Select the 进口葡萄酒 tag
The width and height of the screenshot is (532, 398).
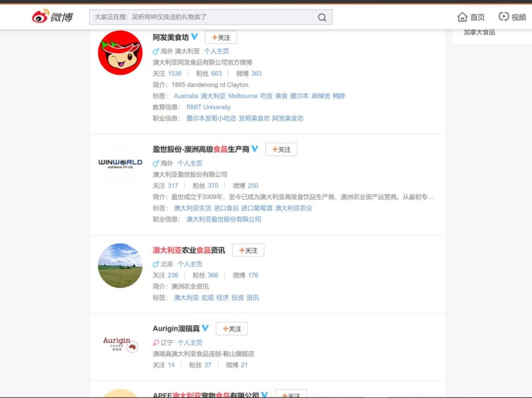click(x=257, y=208)
